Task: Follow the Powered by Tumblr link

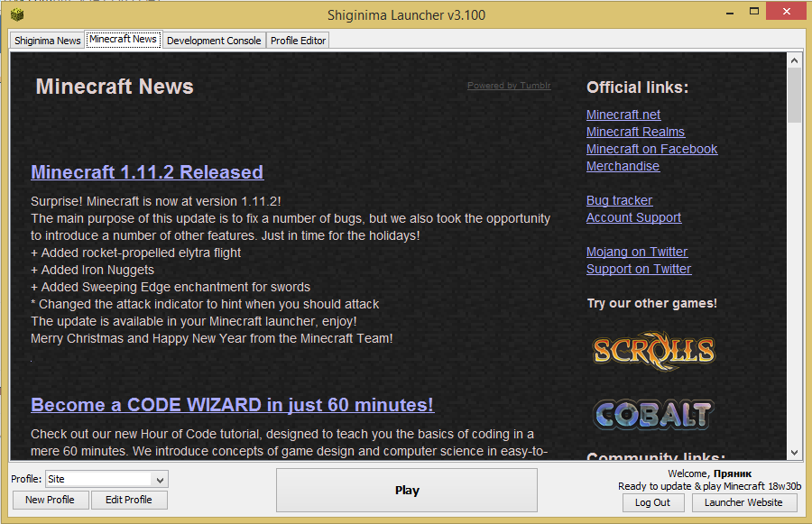Action: [x=509, y=86]
